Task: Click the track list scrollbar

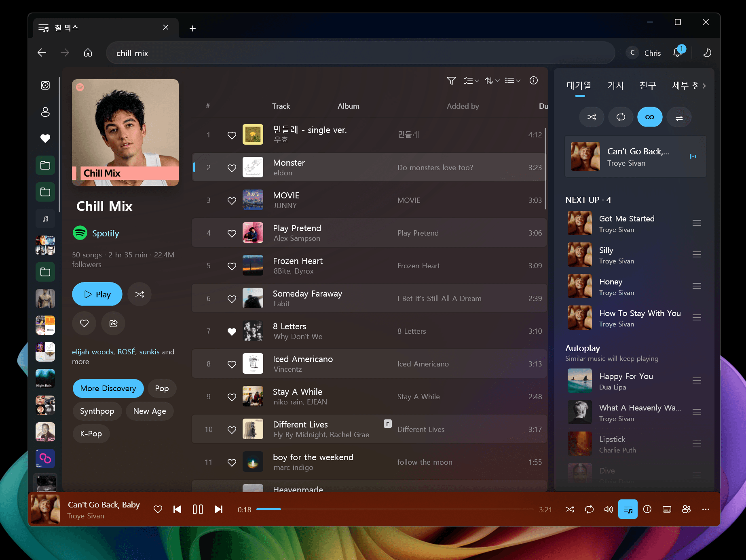Action: point(545,168)
